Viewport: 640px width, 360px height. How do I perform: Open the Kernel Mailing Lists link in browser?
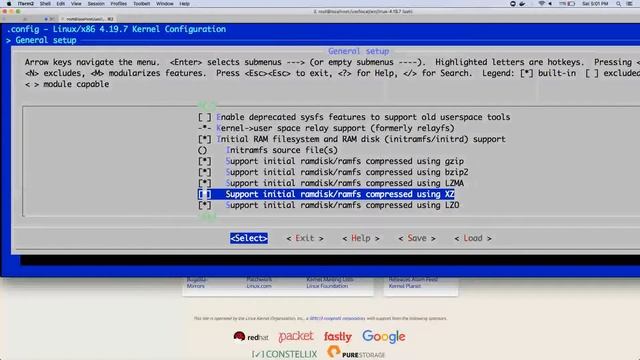point(330,280)
